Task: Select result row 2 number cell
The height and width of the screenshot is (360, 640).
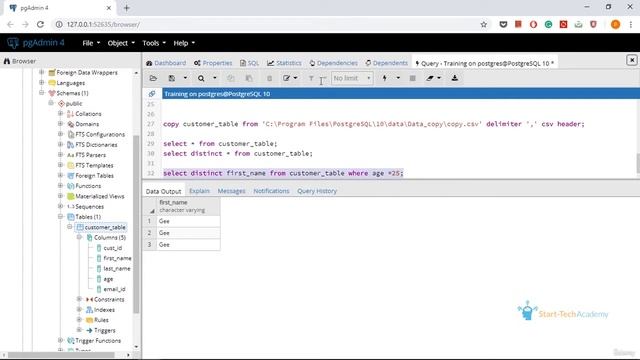Action: pos(149,233)
